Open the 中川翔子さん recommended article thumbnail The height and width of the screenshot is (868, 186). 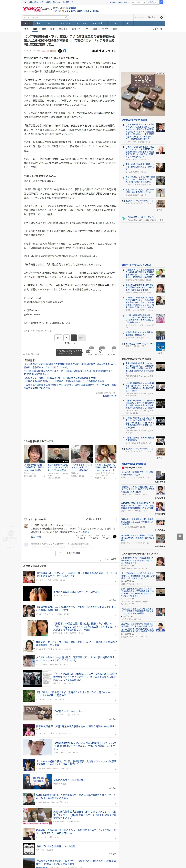106,454
